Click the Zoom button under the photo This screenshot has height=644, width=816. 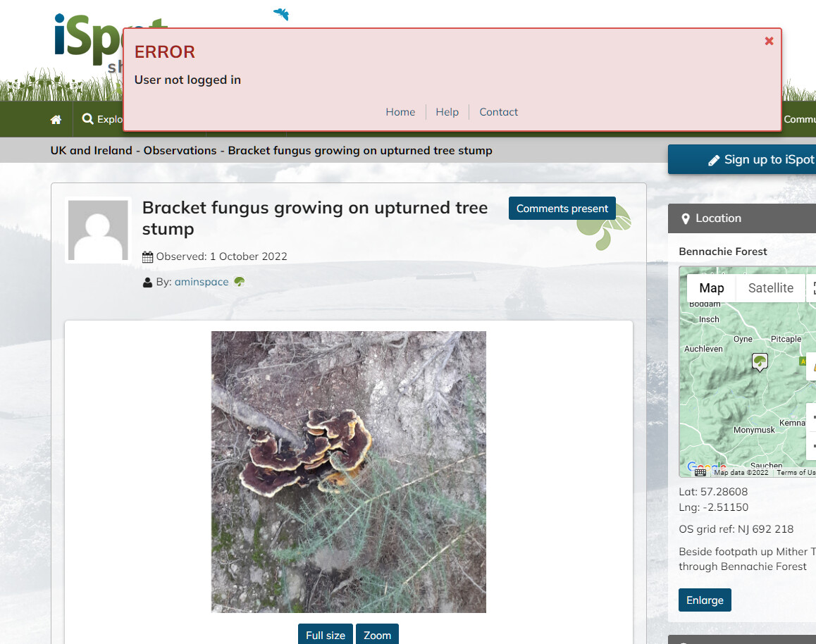pos(377,634)
